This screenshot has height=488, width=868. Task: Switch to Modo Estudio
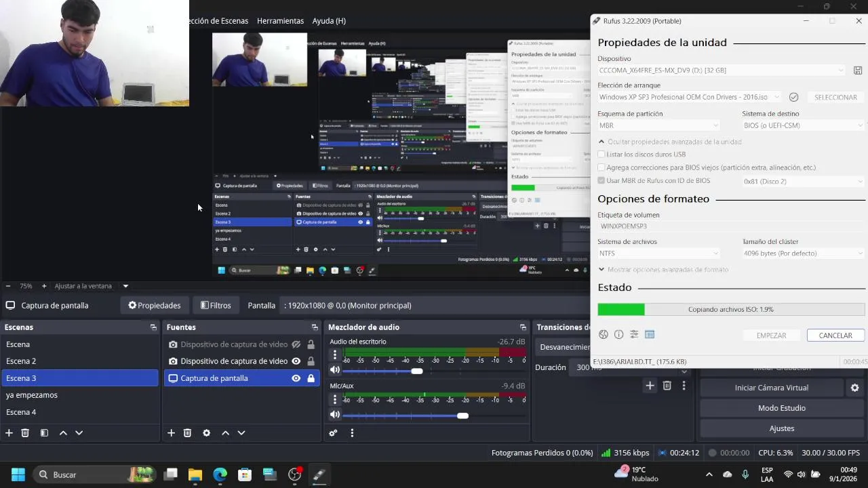click(x=782, y=408)
